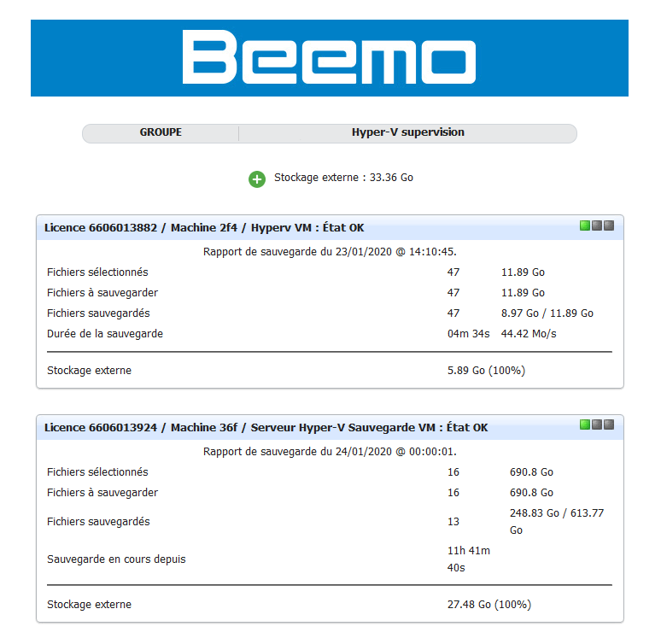Click last gray status square for Machine 36f
661x644 pixels.
(x=609, y=424)
